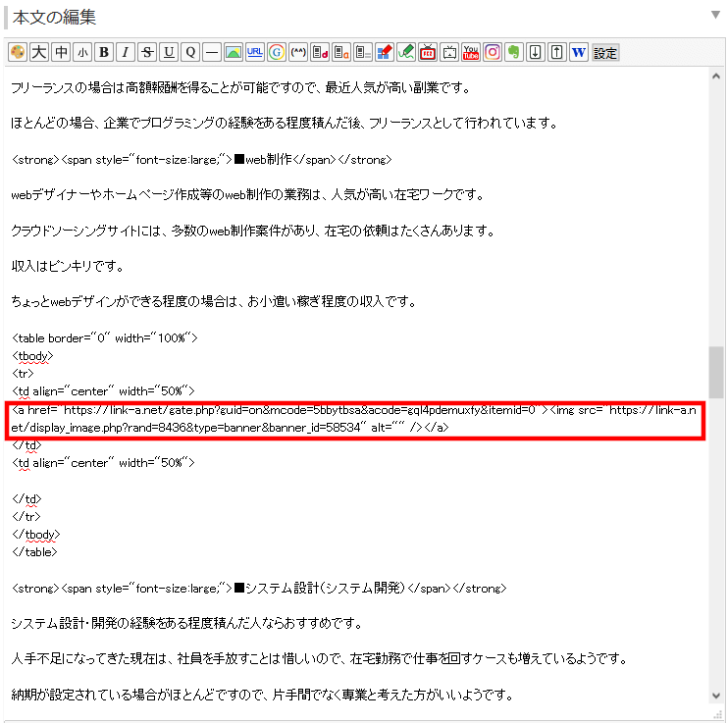Click the green pen signature icon
Screen dimensions: 728x723
click(x=406, y=52)
